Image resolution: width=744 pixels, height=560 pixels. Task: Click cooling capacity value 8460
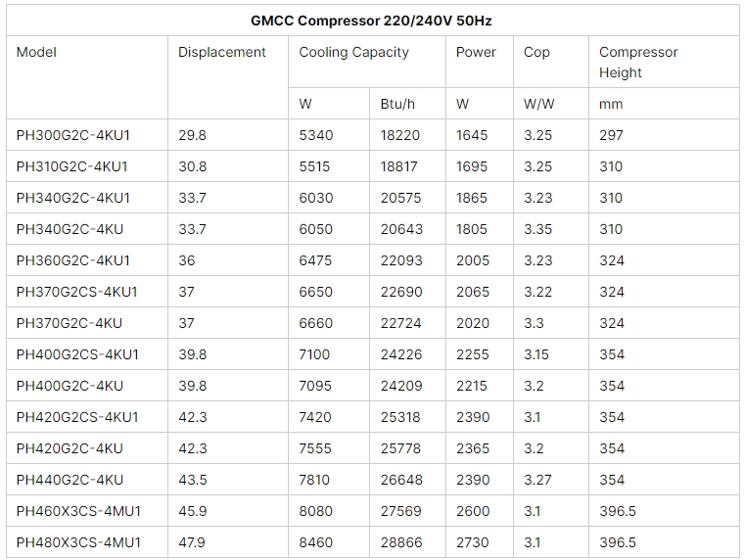(316, 542)
